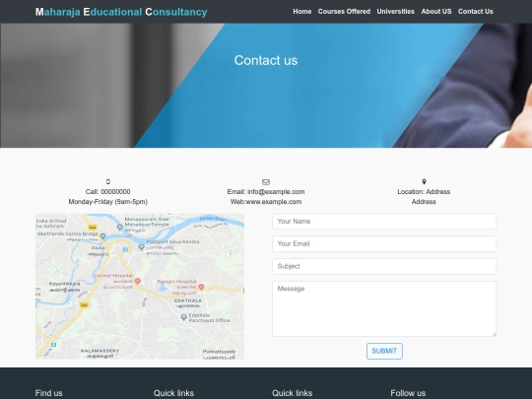The height and width of the screenshot is (399, 532).
Task: Click the Marthanda Varma Bridge map marker
Action: [x=102, y=235]
